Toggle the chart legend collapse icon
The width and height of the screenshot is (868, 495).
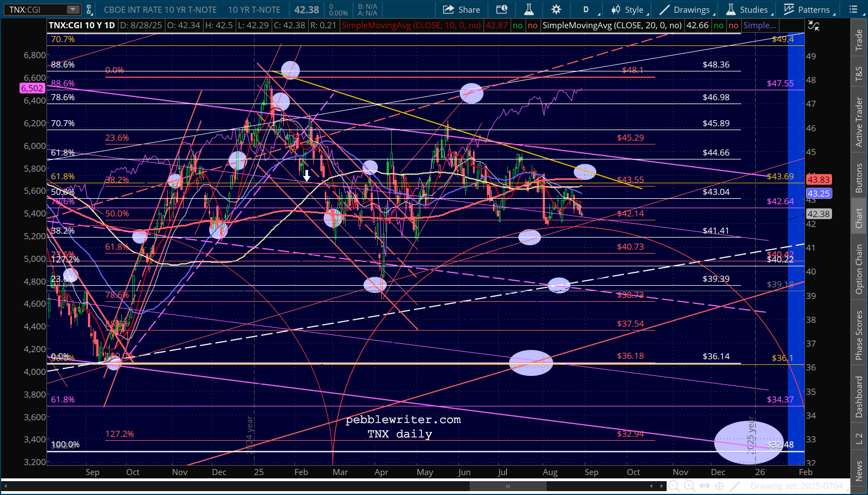click(x=813, y=25)
